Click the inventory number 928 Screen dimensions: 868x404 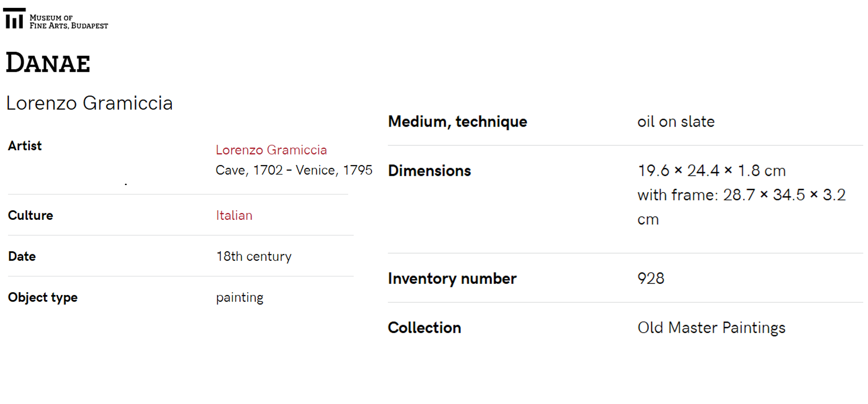pyautogui.click(x=651, y=278)
